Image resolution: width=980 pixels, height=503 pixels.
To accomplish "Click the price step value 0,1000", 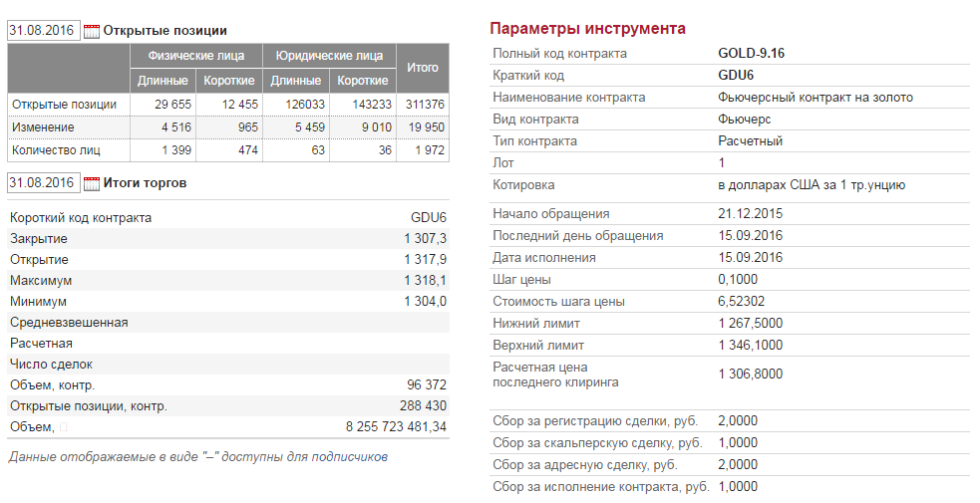I will pos(738,280).
